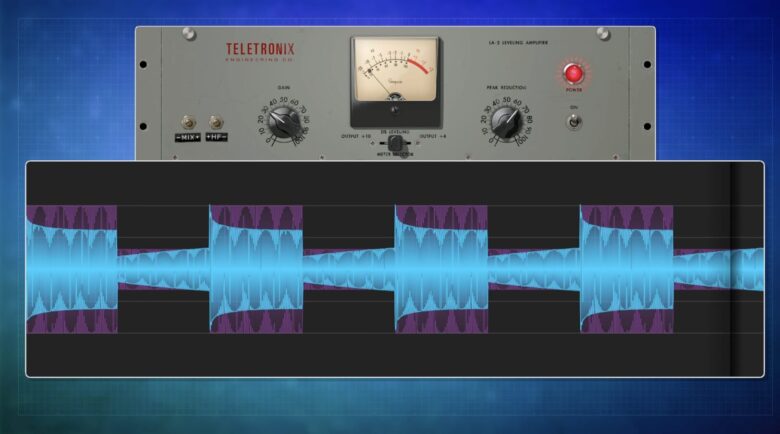The height and width of the screenshot is (434, 780).
Task: Click the top-right rack screw
Action: 603,35
